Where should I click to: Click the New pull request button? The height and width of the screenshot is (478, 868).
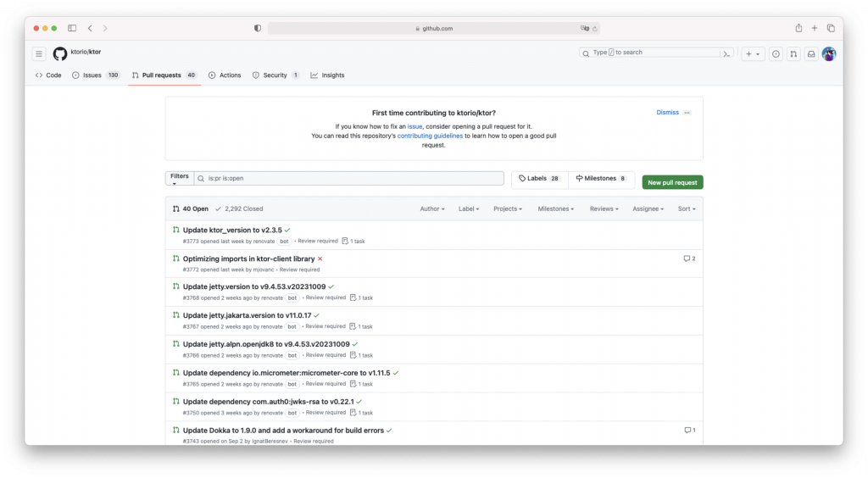672,182
